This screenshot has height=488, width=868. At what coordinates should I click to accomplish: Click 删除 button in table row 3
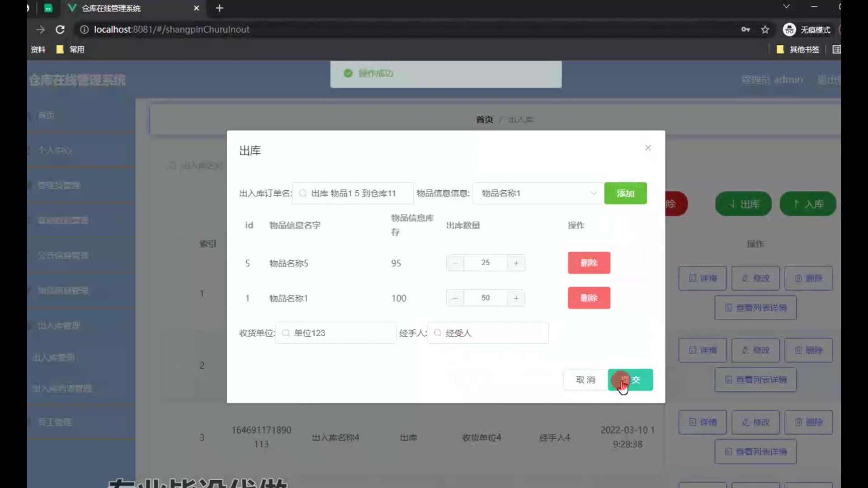(808, 422)
